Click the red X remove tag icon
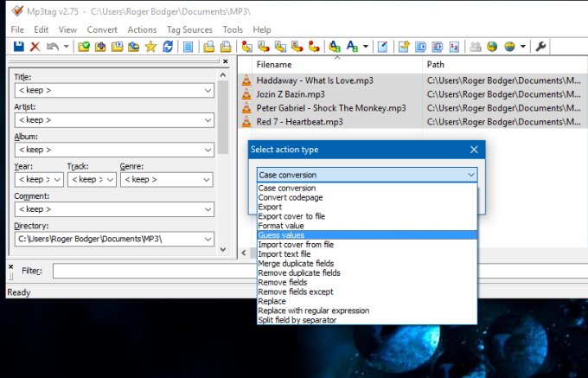588x378 pixels. pos(35,47)
